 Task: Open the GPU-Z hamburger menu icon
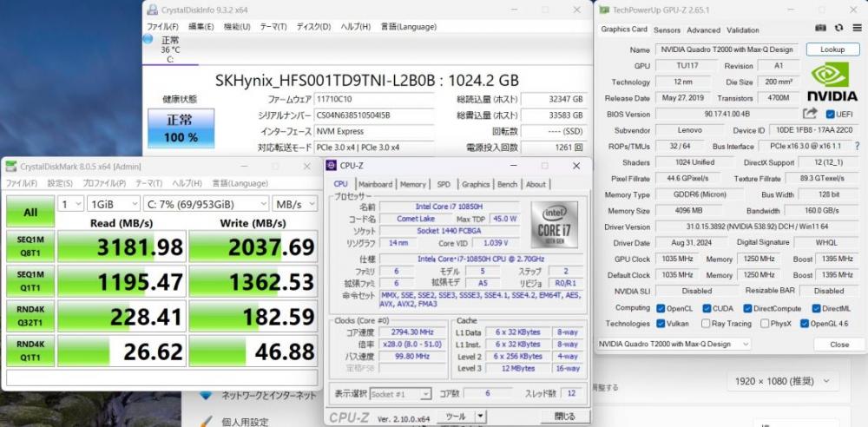[855, 28]
